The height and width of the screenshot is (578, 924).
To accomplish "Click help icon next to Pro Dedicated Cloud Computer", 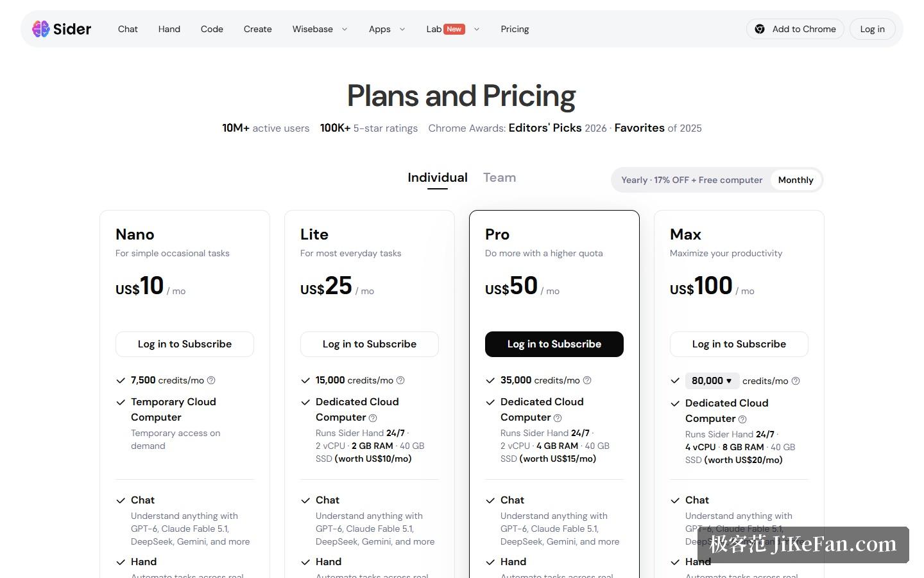I will point(558,418).
